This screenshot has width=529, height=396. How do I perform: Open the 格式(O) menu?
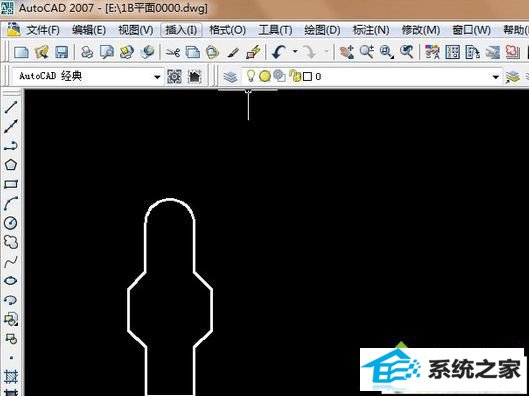tap(227, 30)
